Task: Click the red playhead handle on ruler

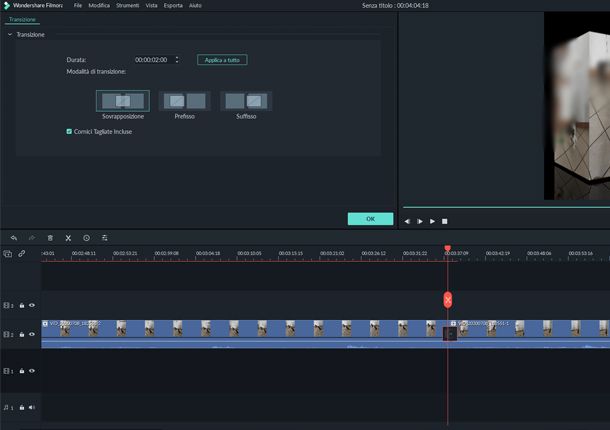Action: pyautogui.click(x=448, y=248)
